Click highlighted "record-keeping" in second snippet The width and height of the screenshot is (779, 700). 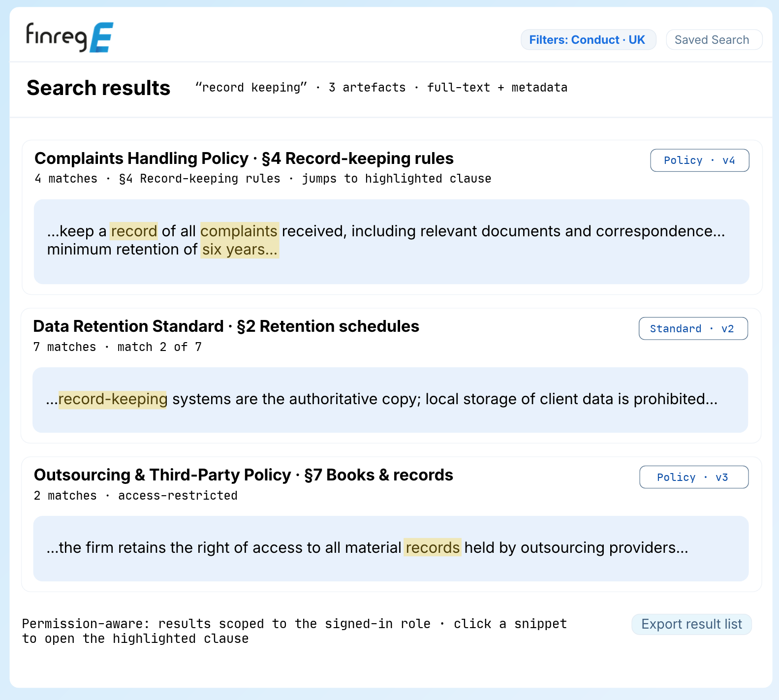click(x=113, y=399)
